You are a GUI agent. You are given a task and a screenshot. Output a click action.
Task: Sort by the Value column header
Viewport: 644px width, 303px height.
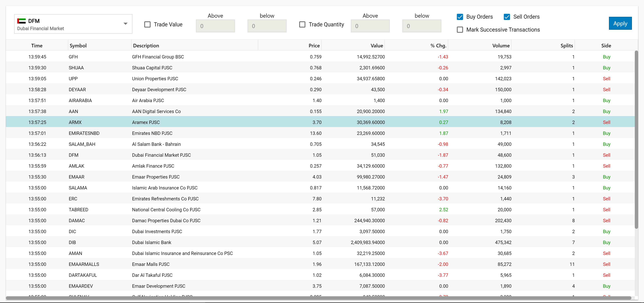tap(353, 46)
